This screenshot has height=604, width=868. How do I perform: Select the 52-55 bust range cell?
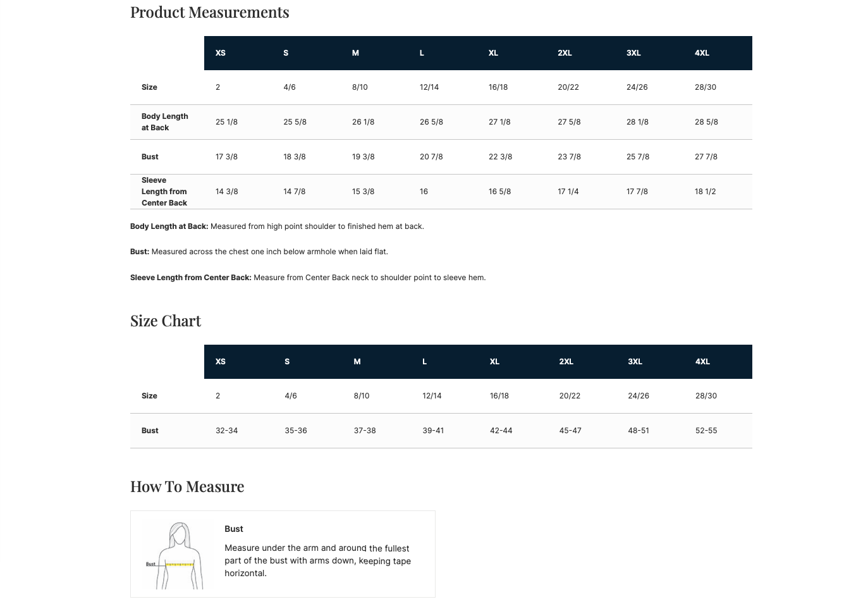click(x=706, y=431)
